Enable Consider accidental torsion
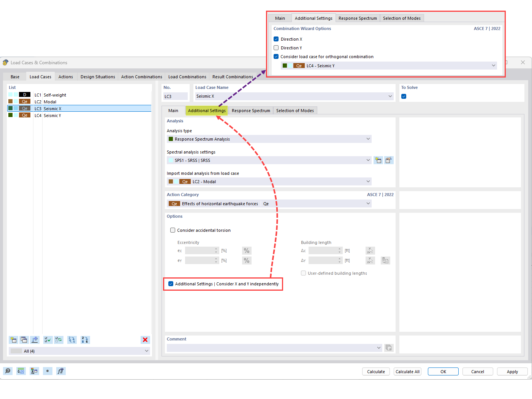 tap(173, 230)
